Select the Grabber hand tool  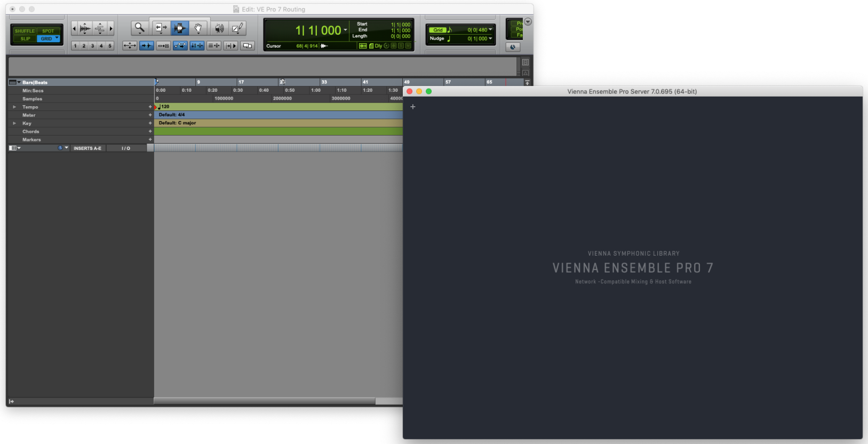pyautogui.click(x=198, y=28)
